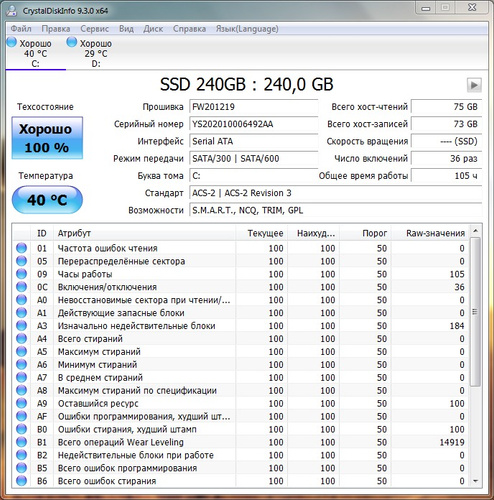Click raw value 14919
494x500 pixels.
(452, 442)
